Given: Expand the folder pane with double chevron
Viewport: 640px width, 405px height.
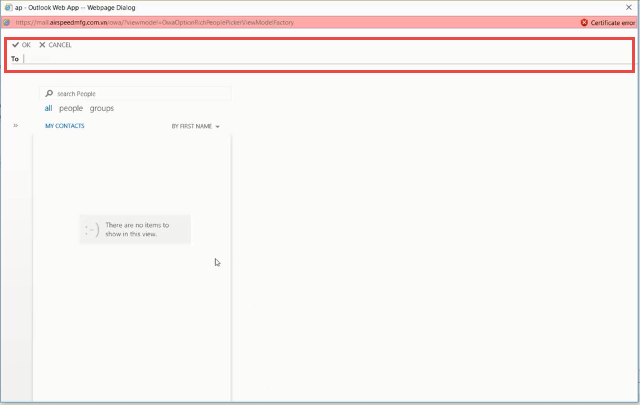Looking at the screenshot, I should tap(16, 126).
